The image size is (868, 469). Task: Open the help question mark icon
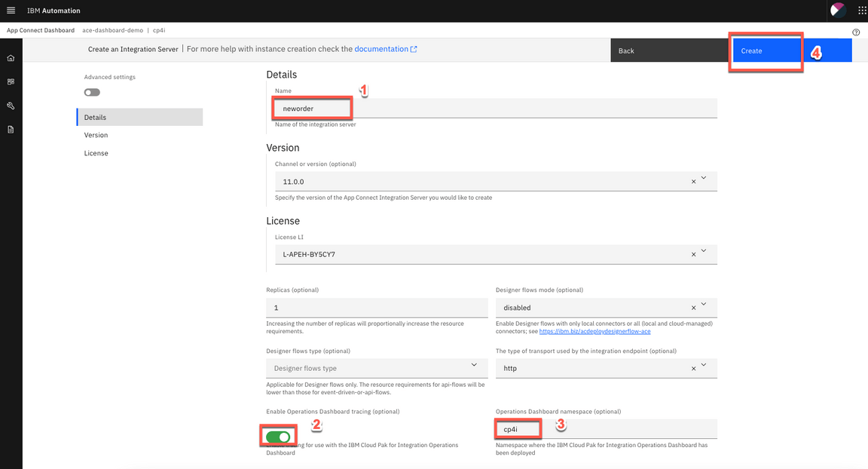(x=856, y=32)
